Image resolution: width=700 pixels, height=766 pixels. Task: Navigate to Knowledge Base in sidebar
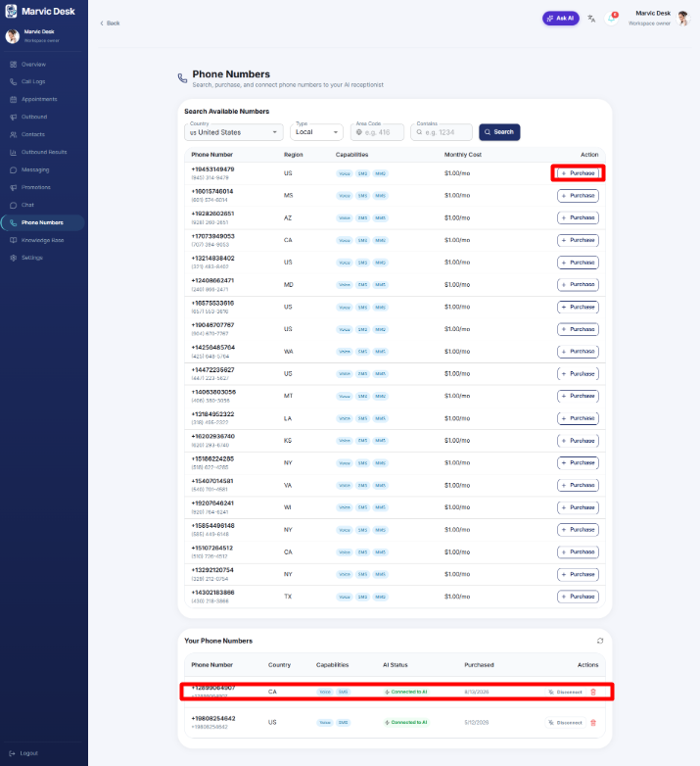tap(42, 240)
